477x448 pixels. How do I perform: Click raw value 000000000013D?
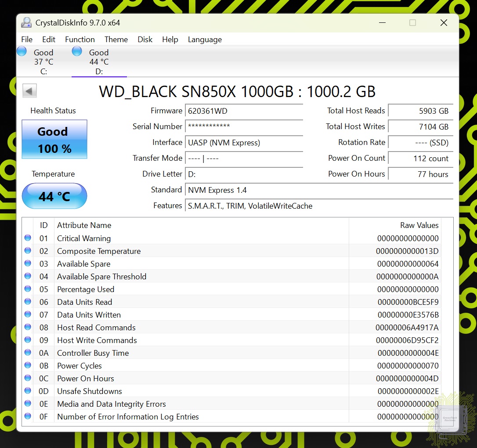tap(407, 251)
